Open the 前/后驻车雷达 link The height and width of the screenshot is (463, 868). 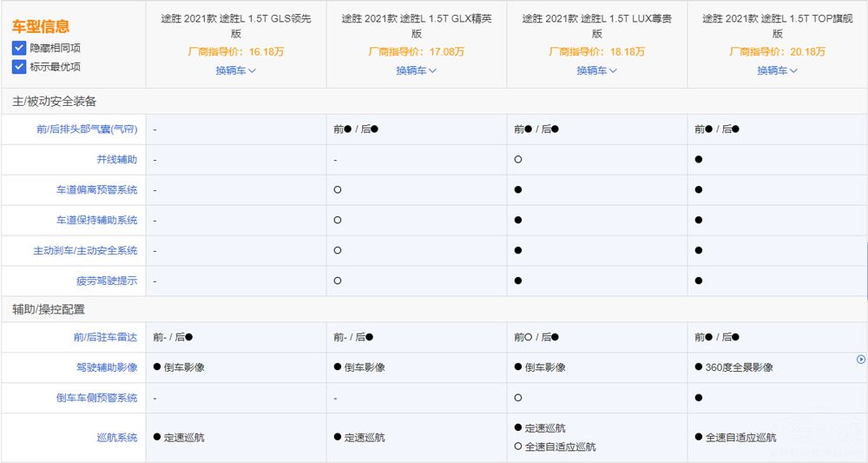tap(105, 337)
